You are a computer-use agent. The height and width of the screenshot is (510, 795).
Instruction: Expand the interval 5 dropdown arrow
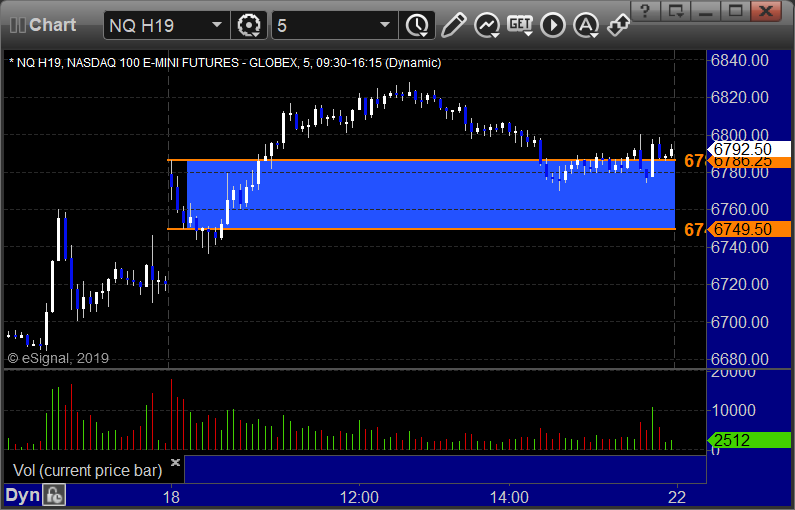385,25
